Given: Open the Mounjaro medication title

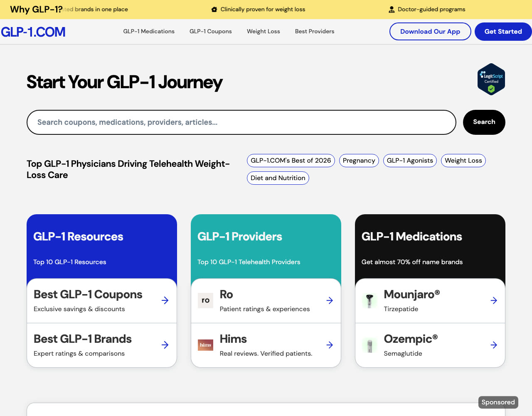Looking at the screenshot, I should (x=412, y=295).
